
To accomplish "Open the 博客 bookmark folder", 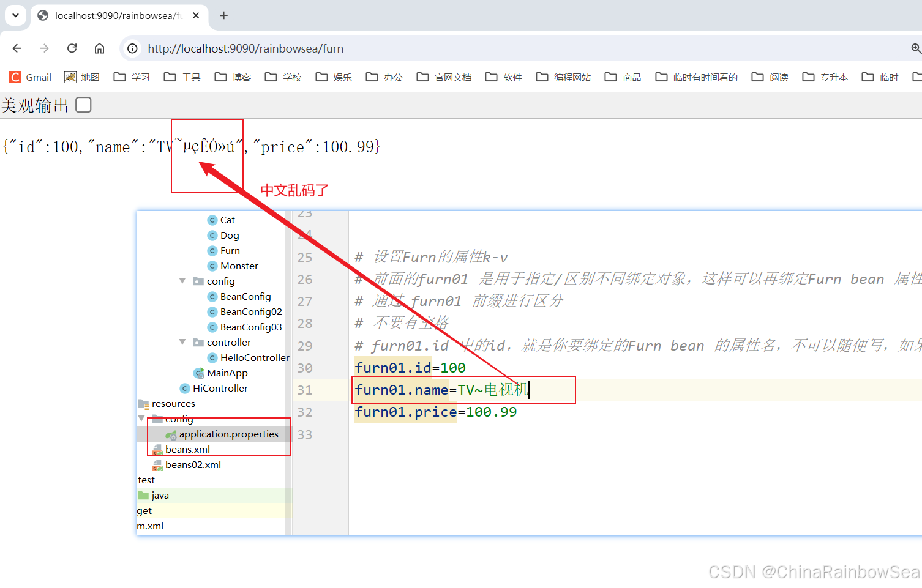I will 233,77.
